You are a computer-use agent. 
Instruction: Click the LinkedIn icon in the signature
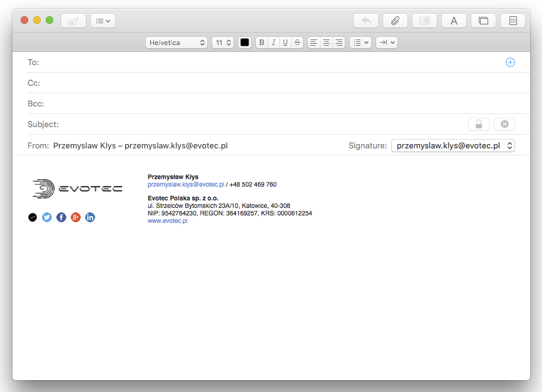click(89, 217)
